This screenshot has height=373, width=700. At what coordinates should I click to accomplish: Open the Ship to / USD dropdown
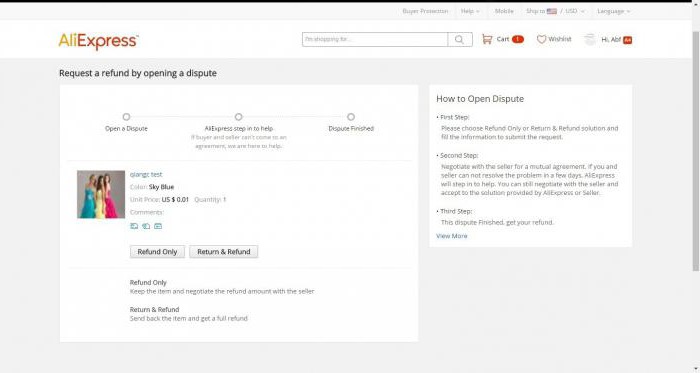click(555, 11)
